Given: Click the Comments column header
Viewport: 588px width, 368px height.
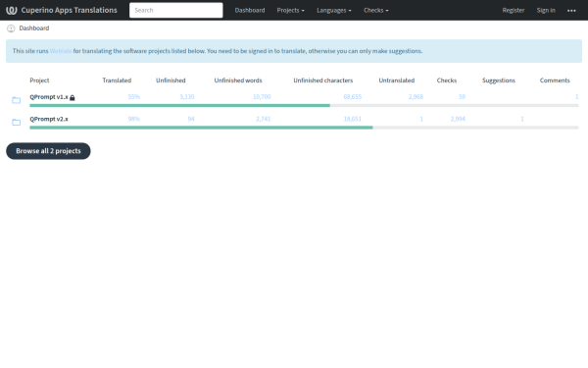Looking at the screenshot, I should coord(555,80).
